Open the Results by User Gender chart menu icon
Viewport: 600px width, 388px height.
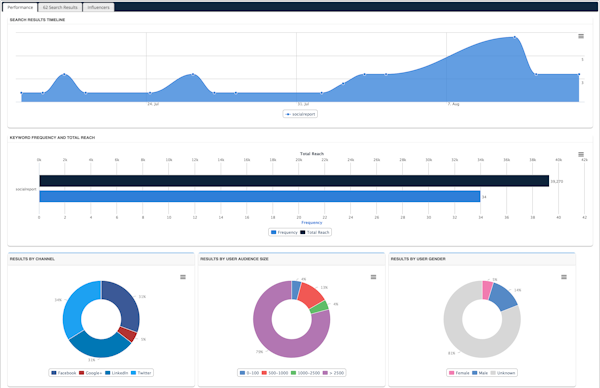coord(564,277)
